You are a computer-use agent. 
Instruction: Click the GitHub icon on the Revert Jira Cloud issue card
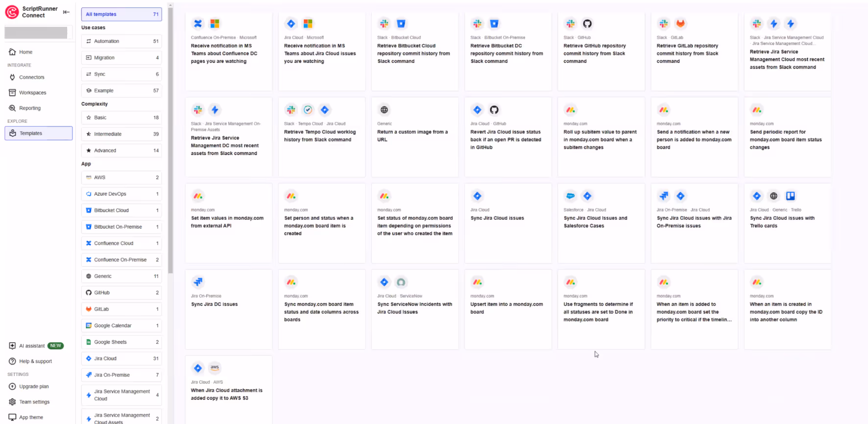tap(494, 110)
